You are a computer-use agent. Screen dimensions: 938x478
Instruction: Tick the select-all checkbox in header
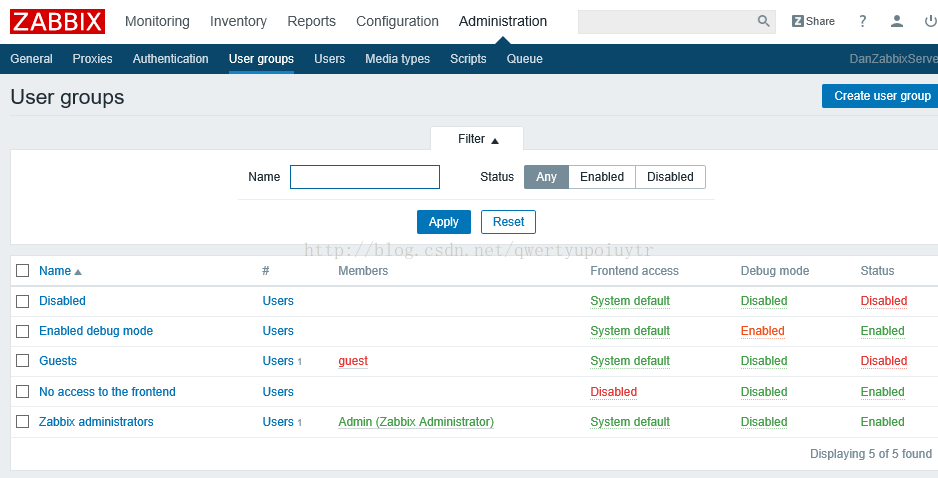23,270
